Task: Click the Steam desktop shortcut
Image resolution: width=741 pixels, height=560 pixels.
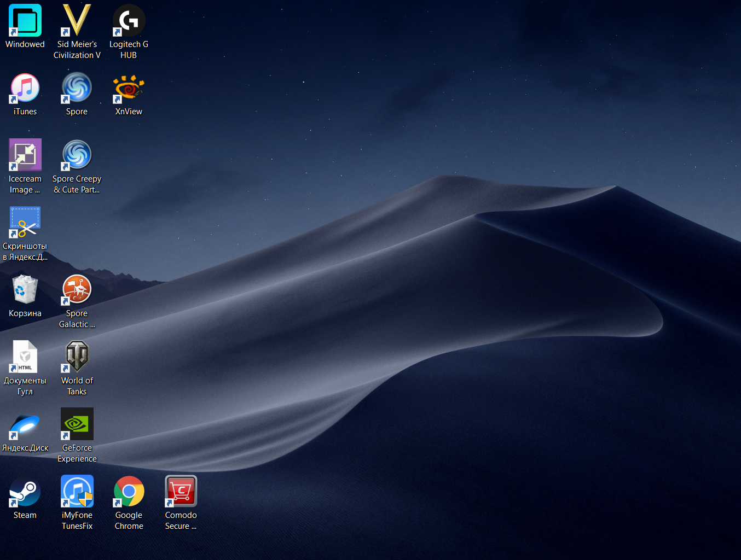Action: [25, 492]
